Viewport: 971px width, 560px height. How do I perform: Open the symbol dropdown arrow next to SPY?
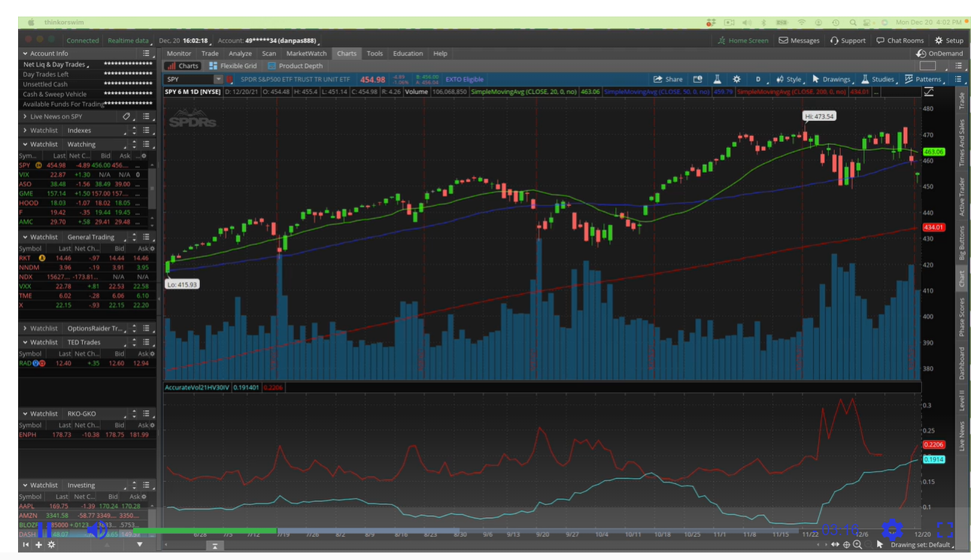tap(218, 79)
